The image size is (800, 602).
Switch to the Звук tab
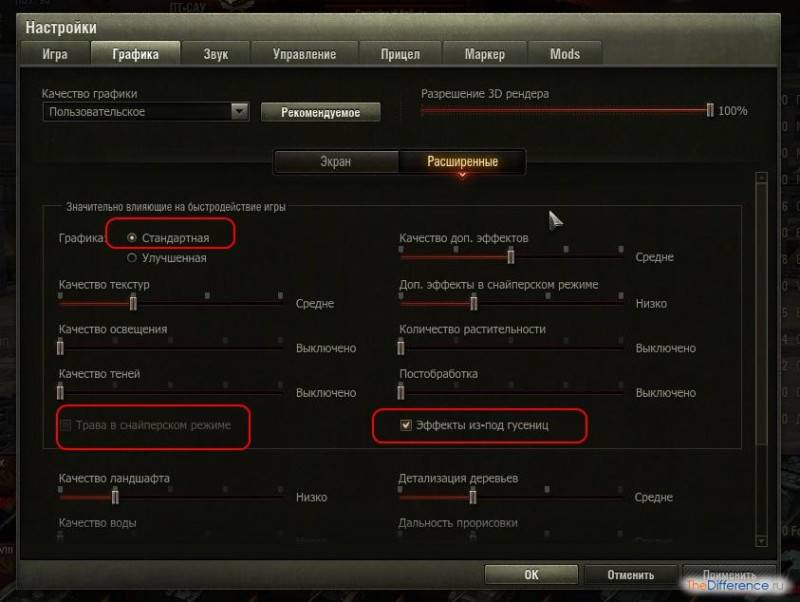[x=215, y=54]
